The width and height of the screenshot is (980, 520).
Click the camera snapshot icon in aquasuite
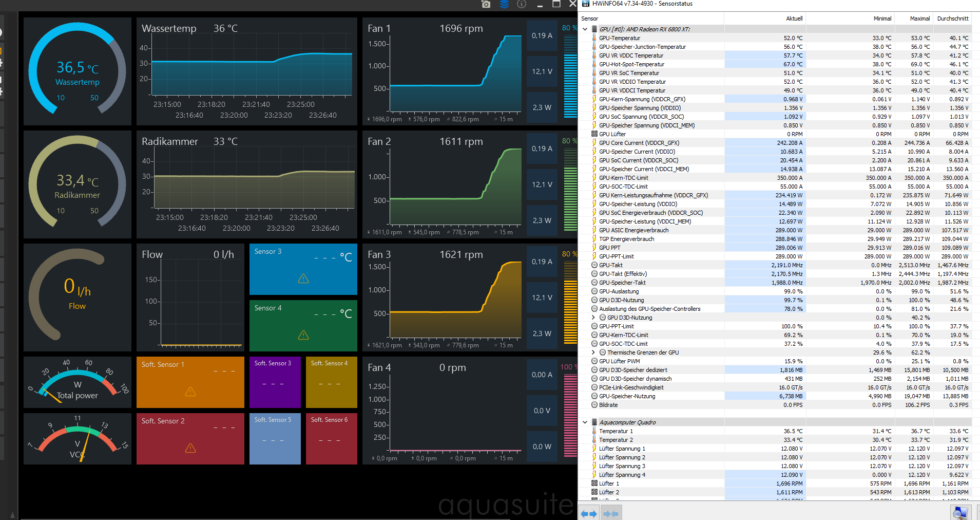486,4
